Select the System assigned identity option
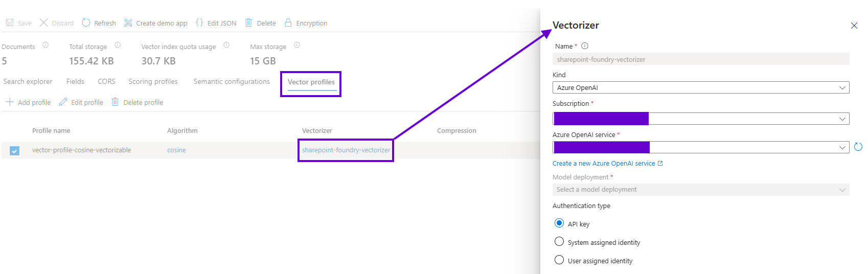Image resolution: width=868 pixels, height=274 pixels. point(559,242)
